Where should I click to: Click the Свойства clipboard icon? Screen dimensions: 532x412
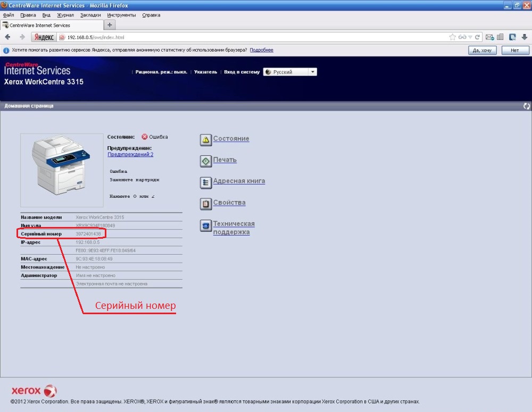click(x=205, y=204)
